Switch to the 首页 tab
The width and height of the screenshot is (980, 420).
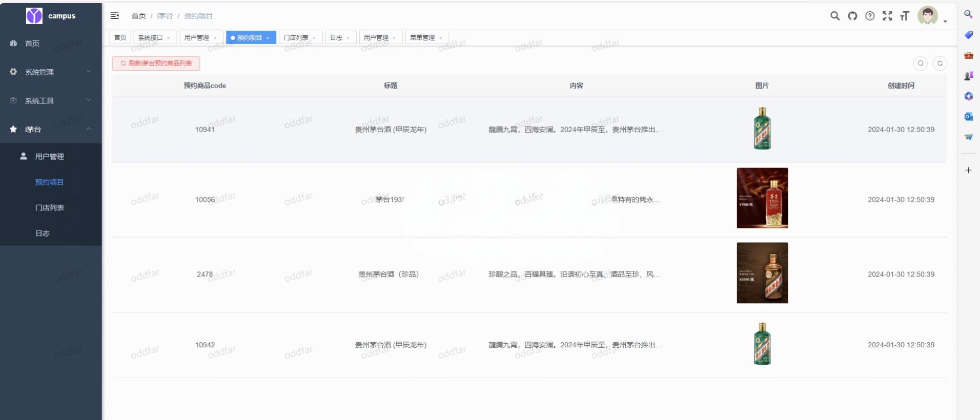coord(120,37)
